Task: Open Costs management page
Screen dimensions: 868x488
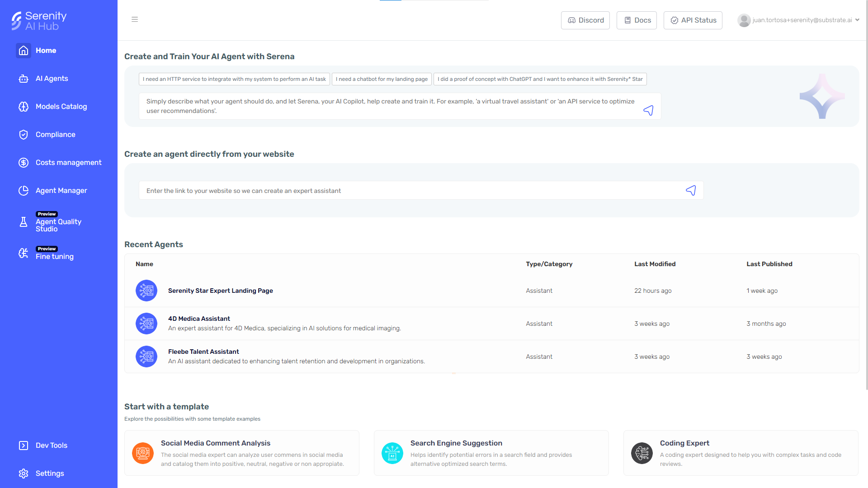Action: click(68, 163)
